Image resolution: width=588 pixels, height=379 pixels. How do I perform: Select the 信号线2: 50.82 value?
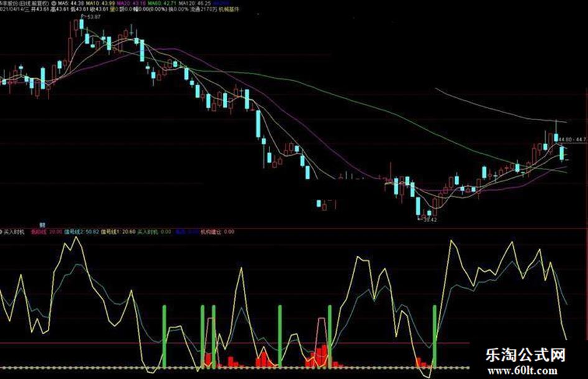[x=82, y=232]
